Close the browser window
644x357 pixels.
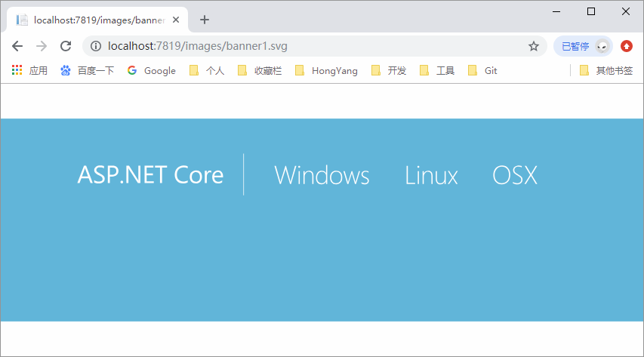point(626,11)
